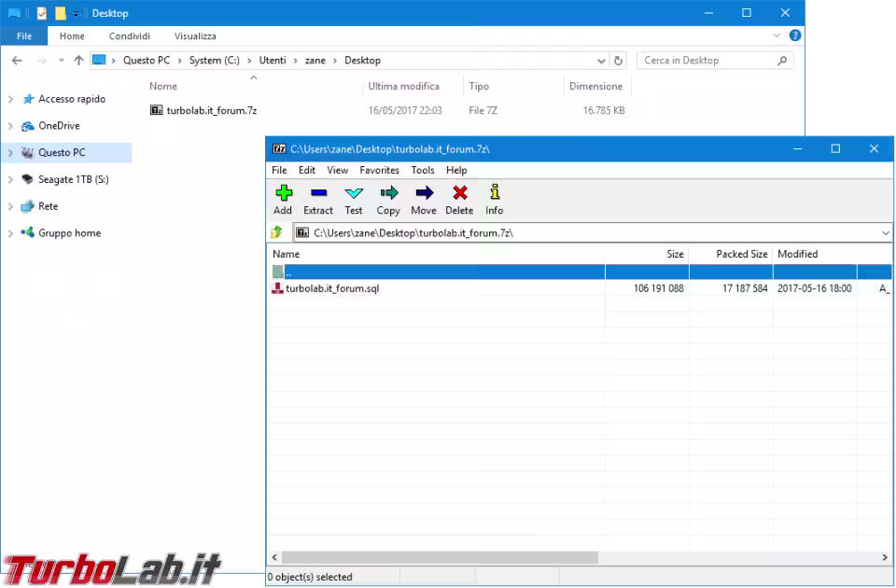Expand the Explorer ribbon chevron
The width and height of the screenshot is (896, 588).
point(777,35)
